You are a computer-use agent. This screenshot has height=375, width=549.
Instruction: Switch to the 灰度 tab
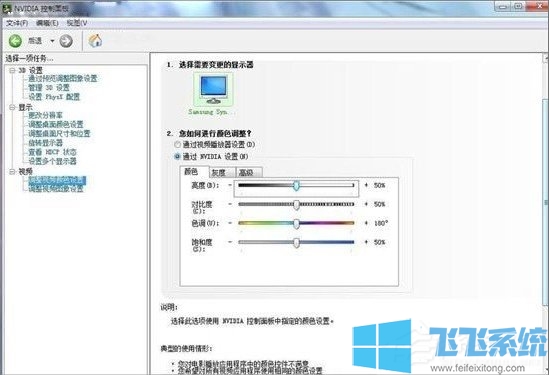(x=222, y=173)
